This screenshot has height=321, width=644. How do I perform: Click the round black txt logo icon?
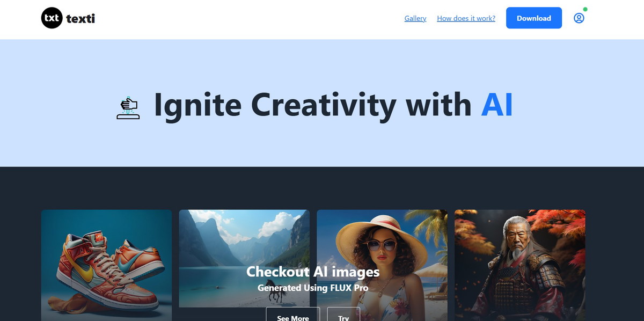coord(52,18)
